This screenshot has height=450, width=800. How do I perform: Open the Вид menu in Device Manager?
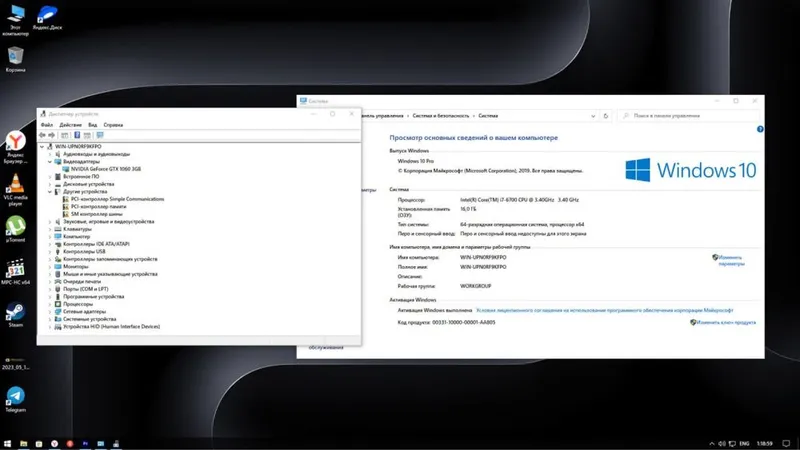[x=92, y=125]
